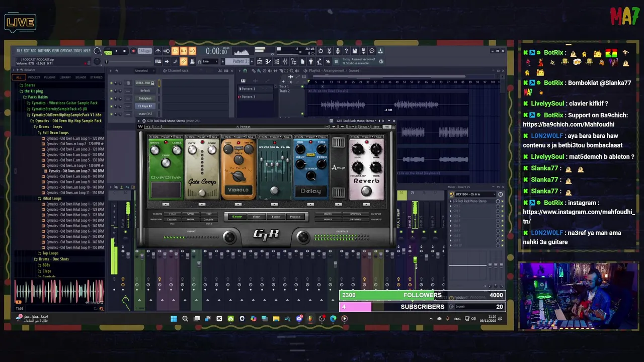The width and height of the screenshot is (644, 362).
Task: Open the Tuner in GTR
Action: point(276,217)
